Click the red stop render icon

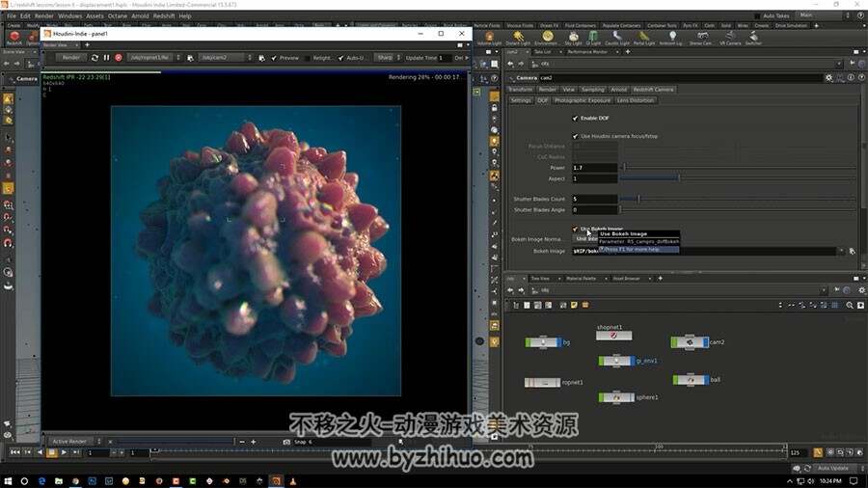pyautogui.click(x=119, y=58)
